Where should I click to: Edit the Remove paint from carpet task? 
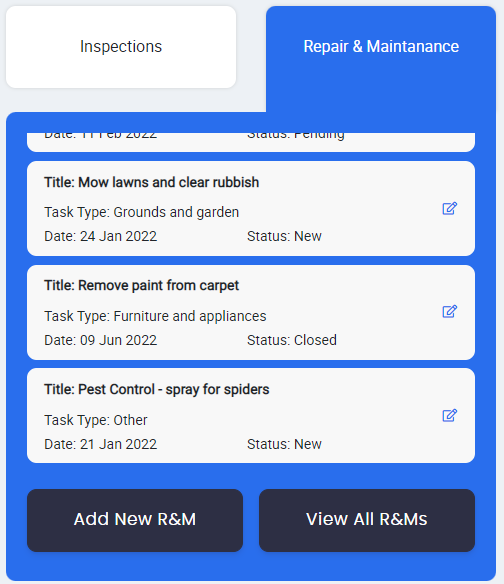pos(450,311)
